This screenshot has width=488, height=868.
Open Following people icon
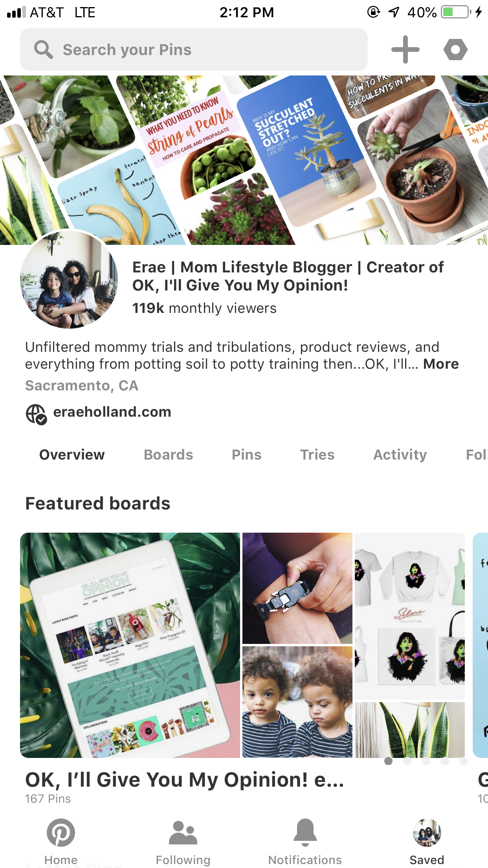183,833
